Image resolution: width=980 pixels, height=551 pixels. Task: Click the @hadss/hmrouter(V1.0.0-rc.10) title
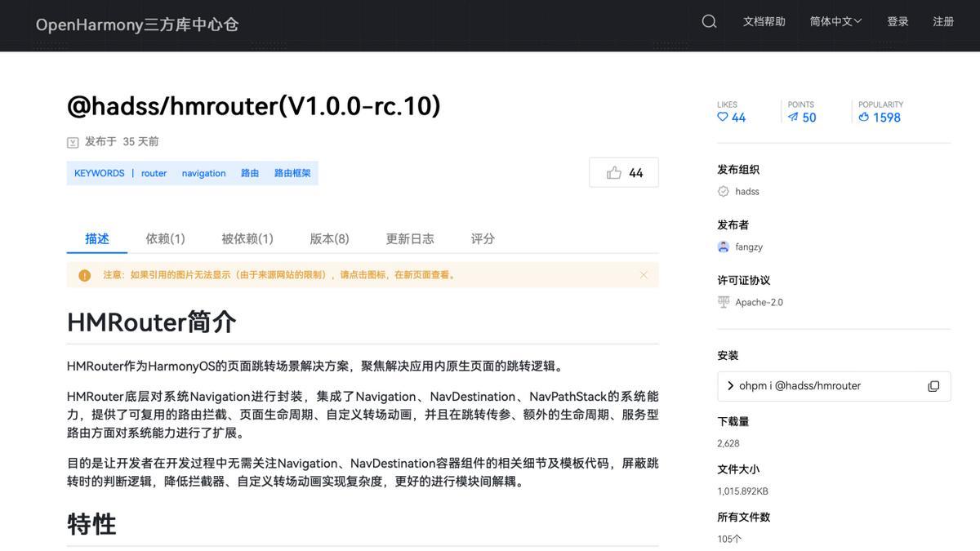(x=254, y=106)
